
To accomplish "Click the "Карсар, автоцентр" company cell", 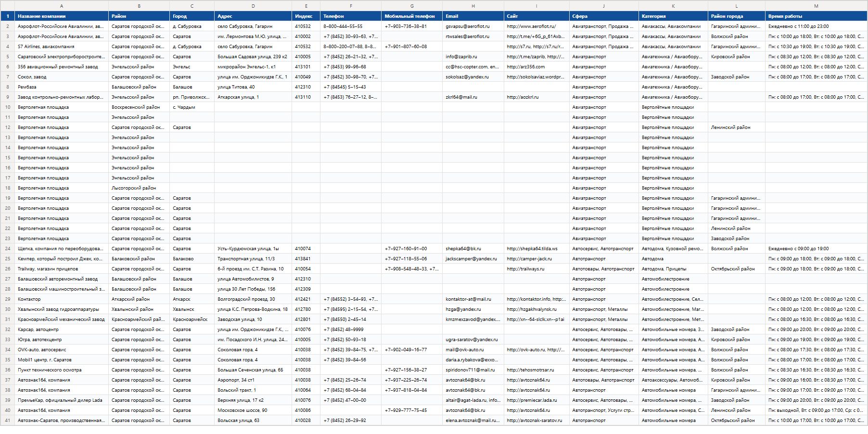I will 62,330.
